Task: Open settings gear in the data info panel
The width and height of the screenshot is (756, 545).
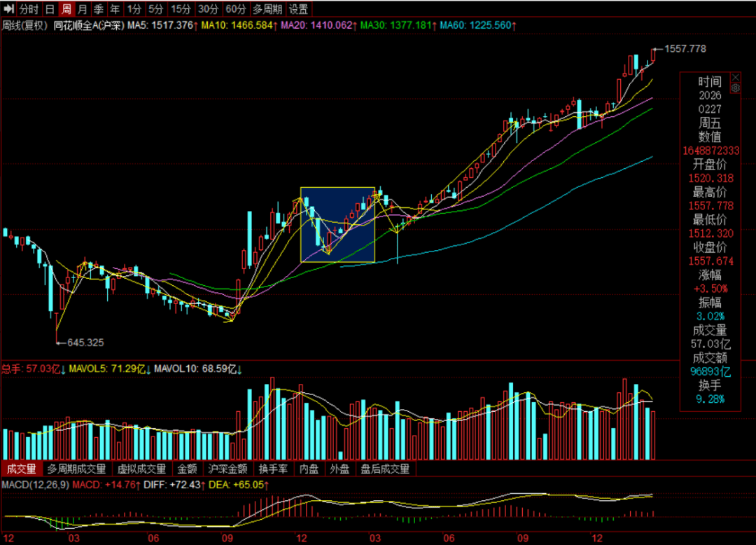Action: 735,88
